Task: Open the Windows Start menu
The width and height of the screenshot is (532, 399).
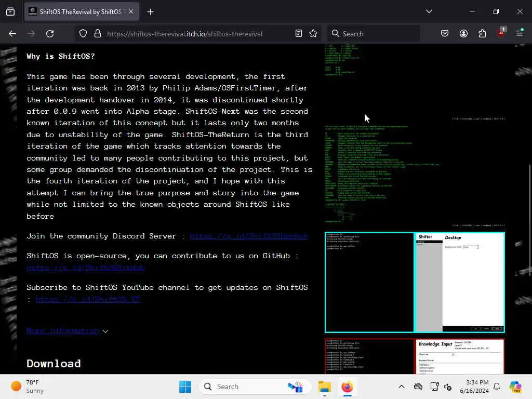Action: [x=185, y=387]
